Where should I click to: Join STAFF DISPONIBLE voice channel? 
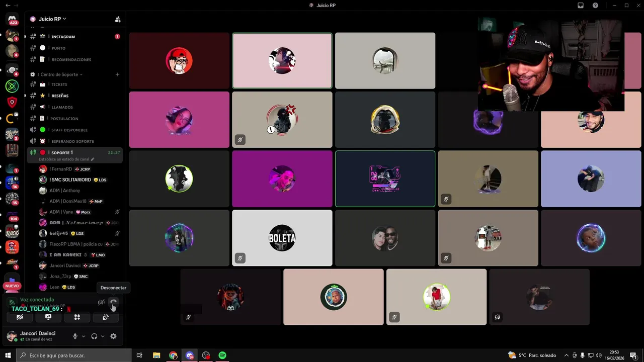(74, 130)
